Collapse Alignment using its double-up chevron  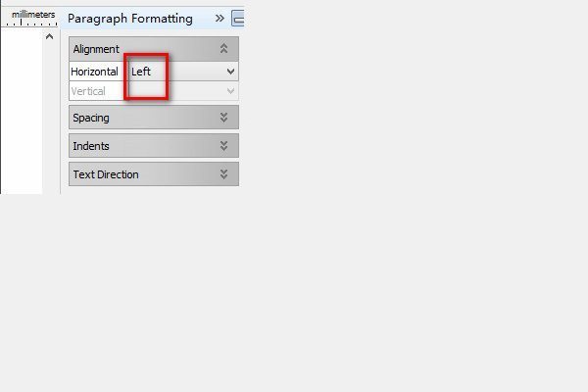(223, 48)
